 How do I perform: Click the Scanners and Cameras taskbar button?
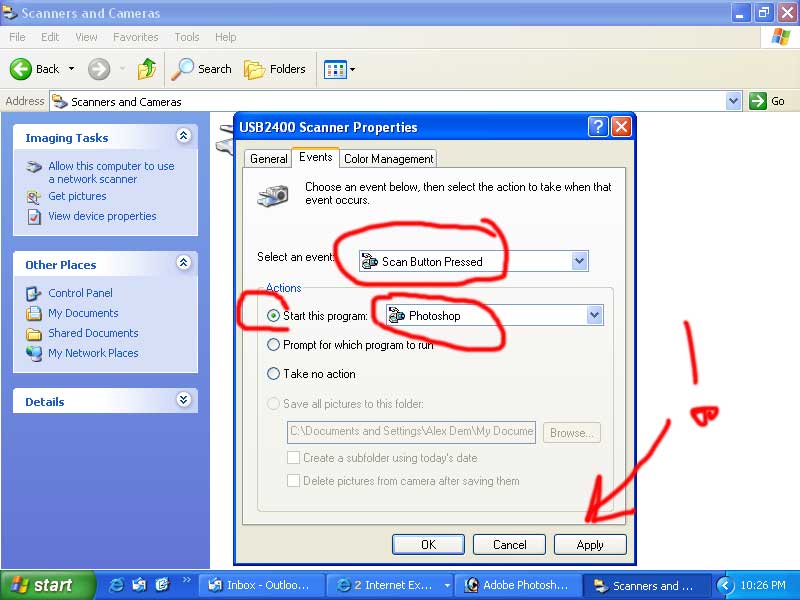(x=645, y=585)
